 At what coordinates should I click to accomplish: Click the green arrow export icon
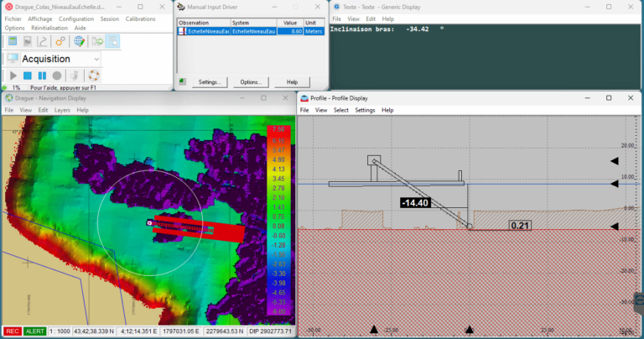coord(96,41)
